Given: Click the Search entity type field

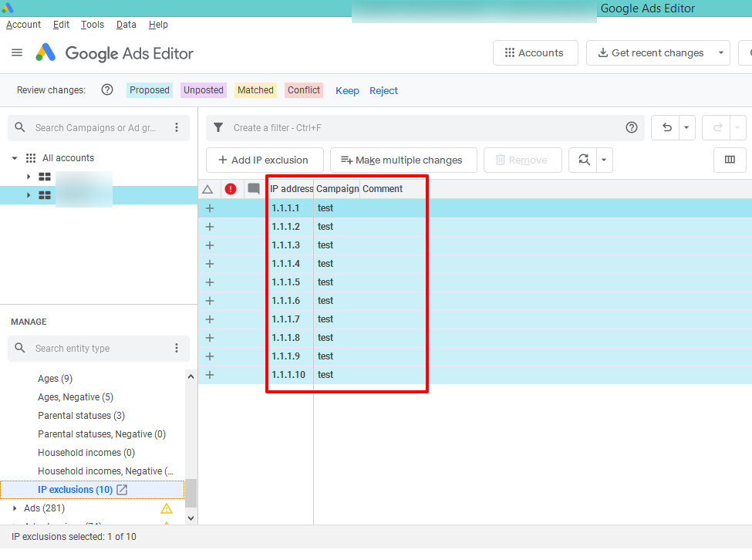Looking at the screenshot, I should [x=98, y=349].
